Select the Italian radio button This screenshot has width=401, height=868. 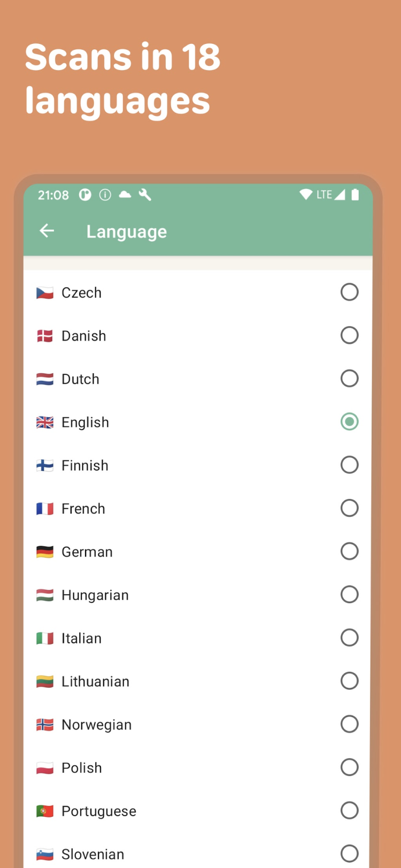tap(349, 637)
